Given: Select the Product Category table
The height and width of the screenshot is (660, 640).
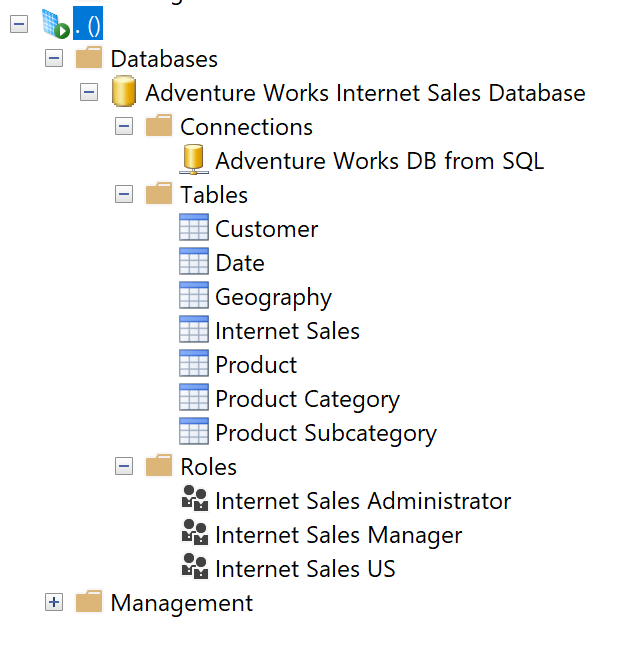Looking at the screenshot, I should click(307, 399).
